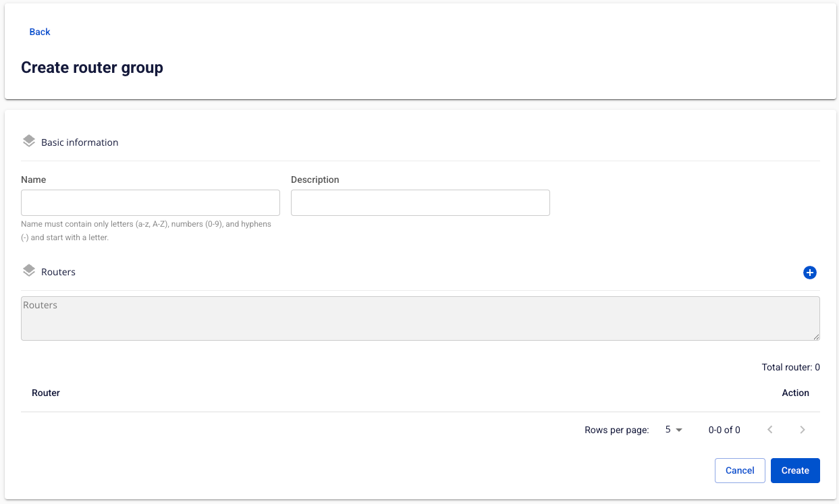Screen dimensions: 839x504
Task: Add a router with the plus icon
Action: [x=809, y=273]
